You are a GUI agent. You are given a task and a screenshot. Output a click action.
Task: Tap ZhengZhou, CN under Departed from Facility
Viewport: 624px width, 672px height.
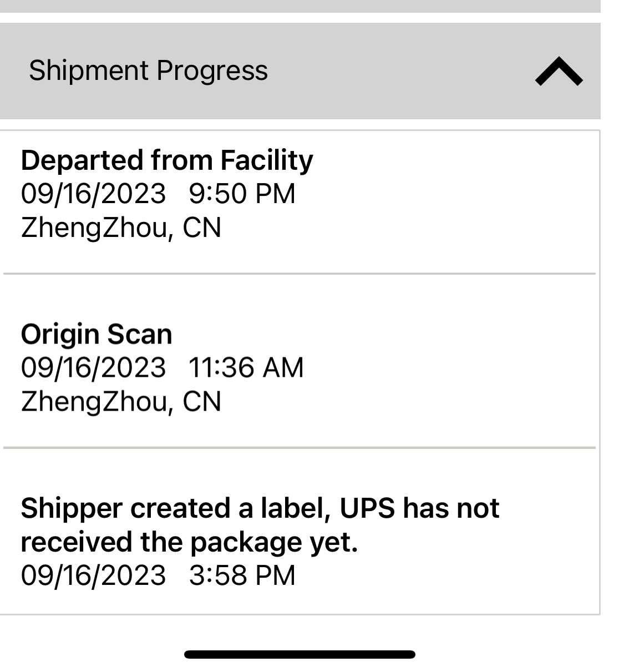pyautogui.click(x=121, y=228)
